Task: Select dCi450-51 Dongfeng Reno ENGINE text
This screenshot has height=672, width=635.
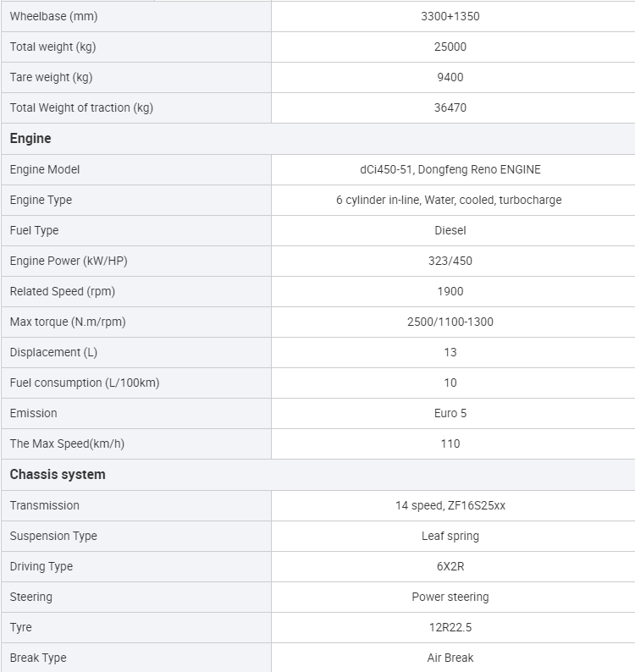Action: coord(450,170)
